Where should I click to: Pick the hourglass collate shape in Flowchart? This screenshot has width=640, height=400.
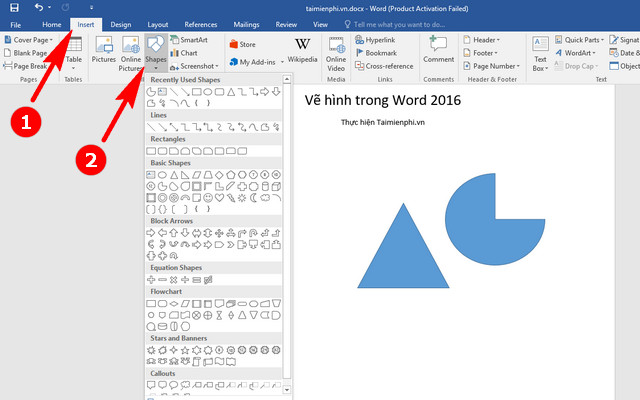(219, 315)
